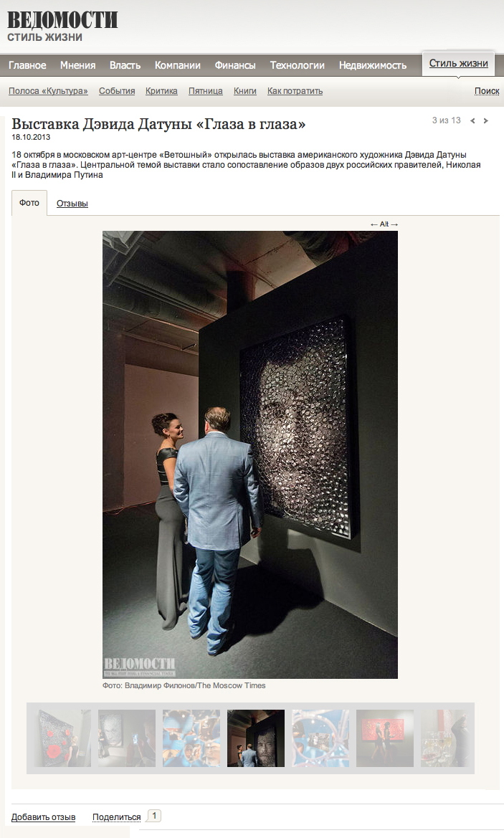504x838 pixels.
Task: Open the Пятница submenu link
Action: [x=205, y=91]
